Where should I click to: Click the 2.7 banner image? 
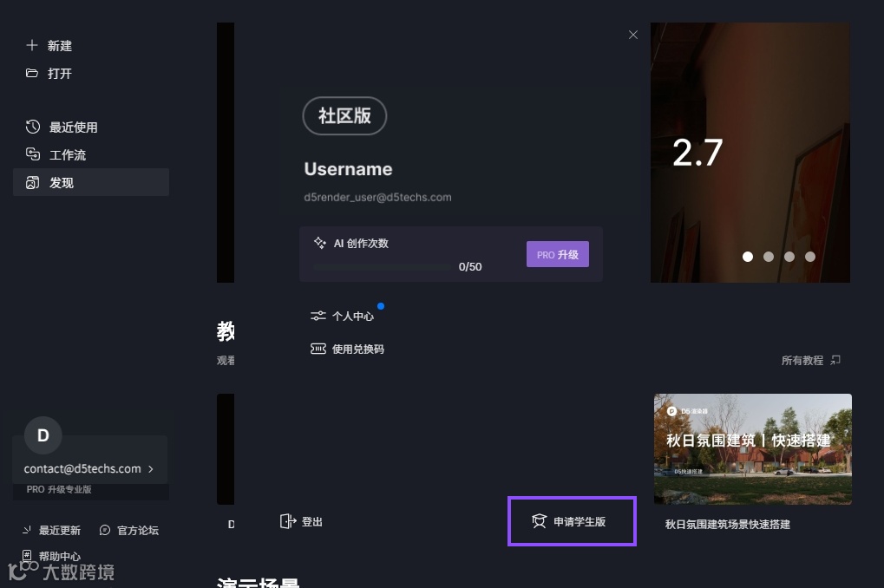pos(750,153)
